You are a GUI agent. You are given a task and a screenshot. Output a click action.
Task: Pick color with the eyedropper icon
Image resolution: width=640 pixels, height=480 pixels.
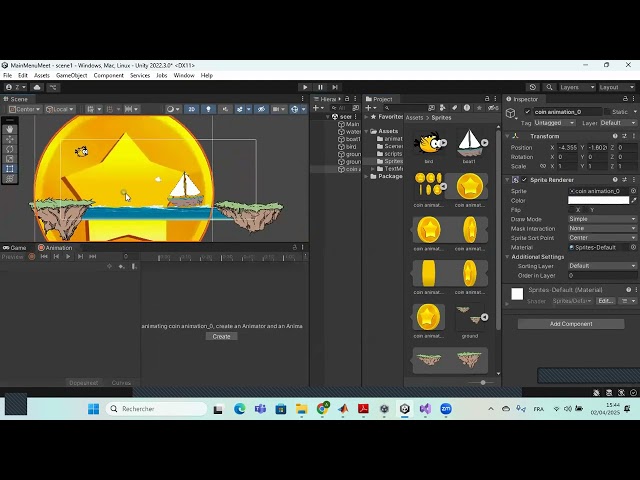[x=633, y=200]
